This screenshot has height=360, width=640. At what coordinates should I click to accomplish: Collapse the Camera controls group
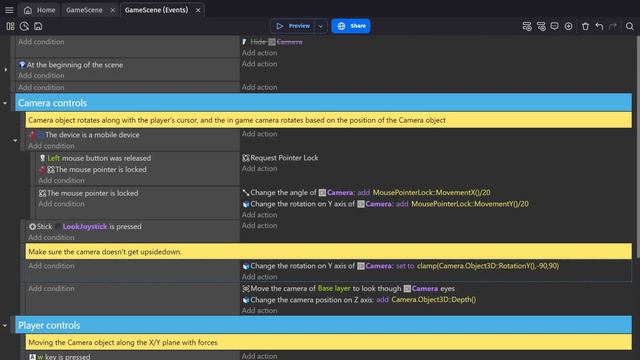5,103
